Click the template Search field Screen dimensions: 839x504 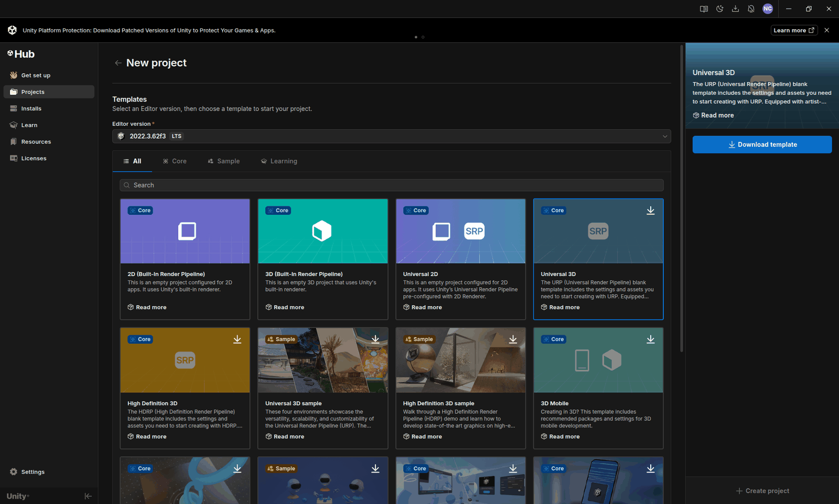[392, 185]
